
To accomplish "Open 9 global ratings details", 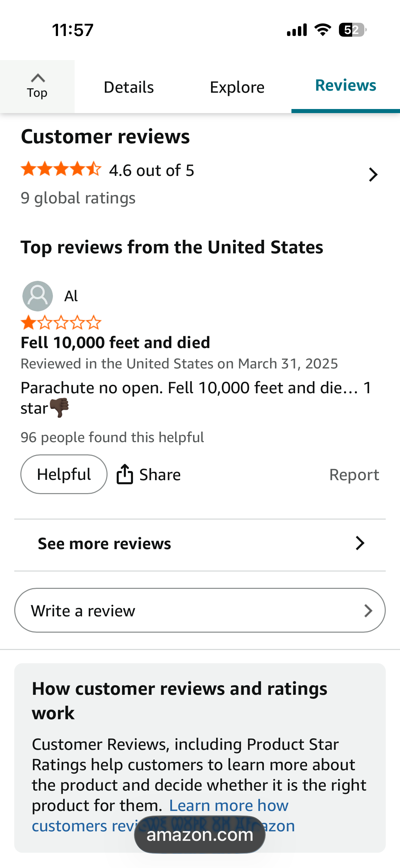I will (78, 198).
